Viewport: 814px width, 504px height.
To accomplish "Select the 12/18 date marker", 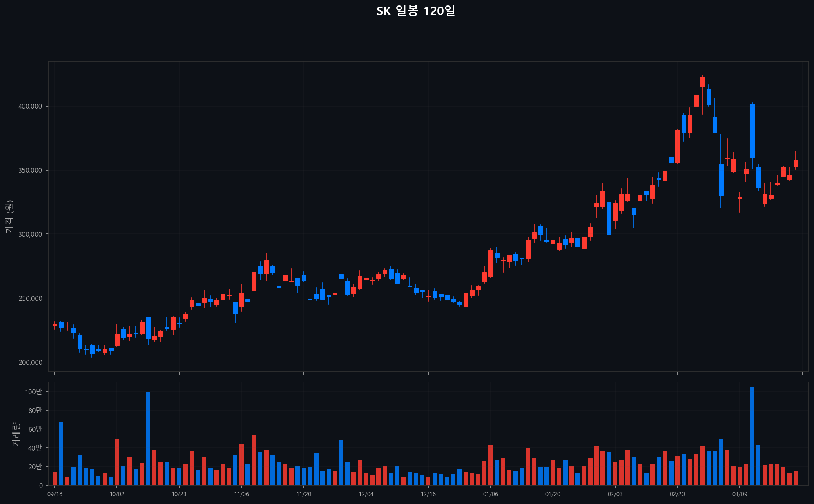I will [428, 494].
